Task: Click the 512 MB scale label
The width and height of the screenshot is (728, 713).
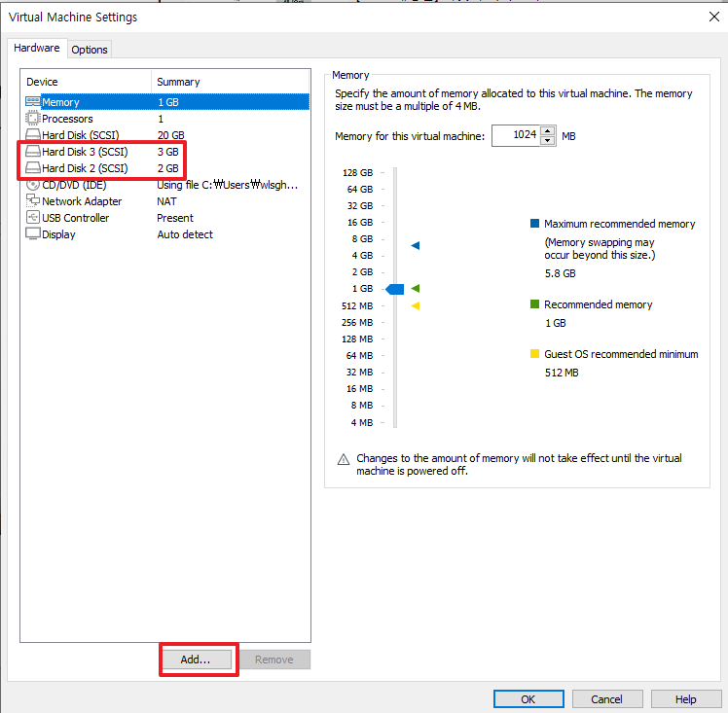Action: click(357, 306)
